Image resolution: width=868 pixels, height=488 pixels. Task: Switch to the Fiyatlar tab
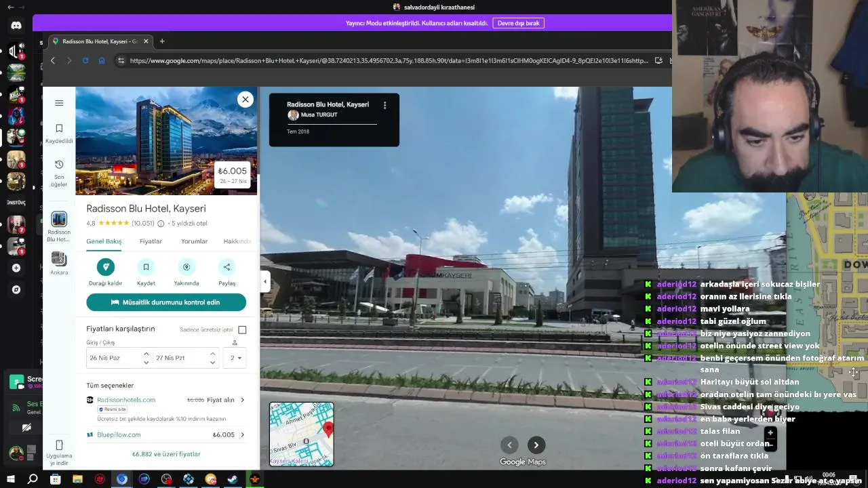click(151, 241)
